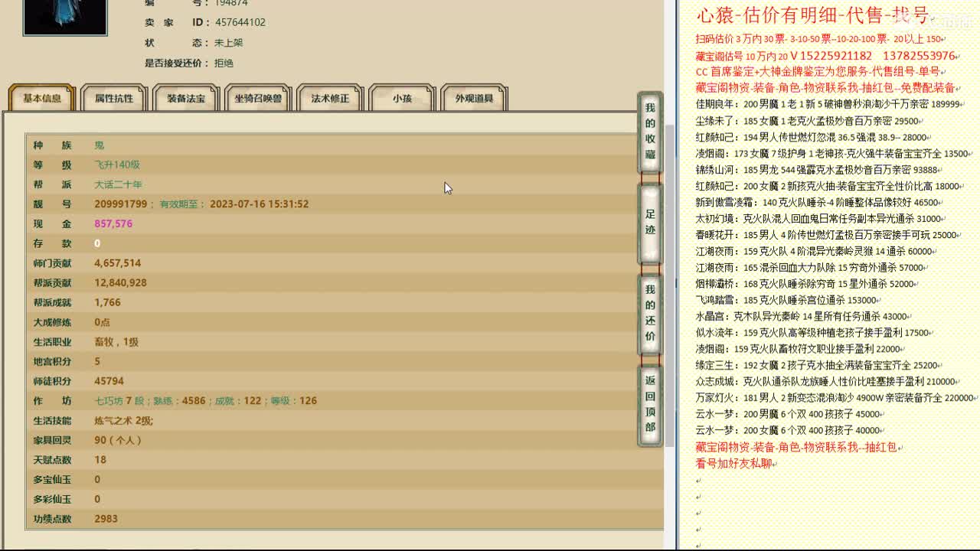Click the 尘缘未了 listing line
980x551 pixels.
click(x=809, y=121)
